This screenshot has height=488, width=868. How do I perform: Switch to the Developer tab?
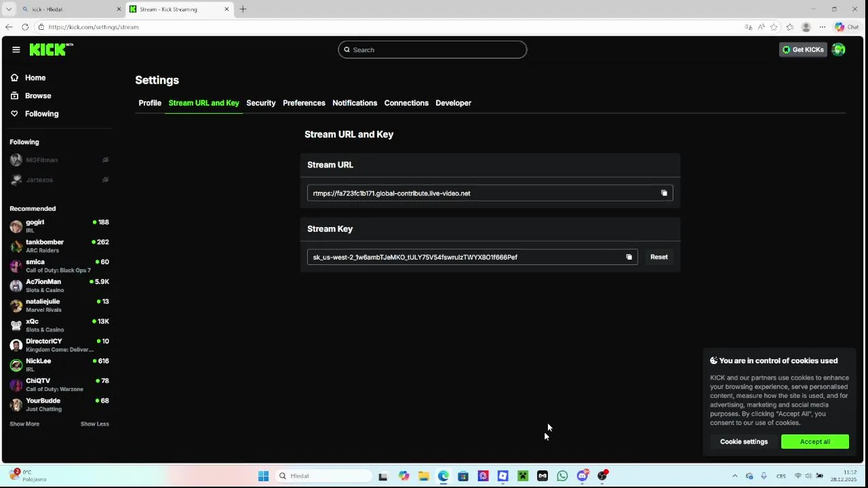(x=453, y=103)
